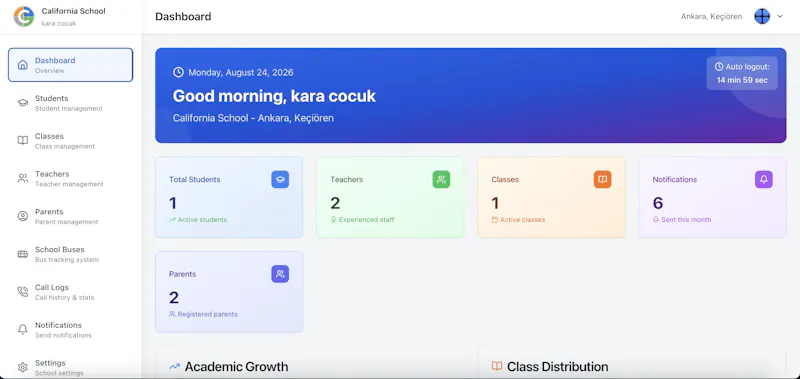
Task: Click the orange Classes book card icon
Action: click(603, 180)
